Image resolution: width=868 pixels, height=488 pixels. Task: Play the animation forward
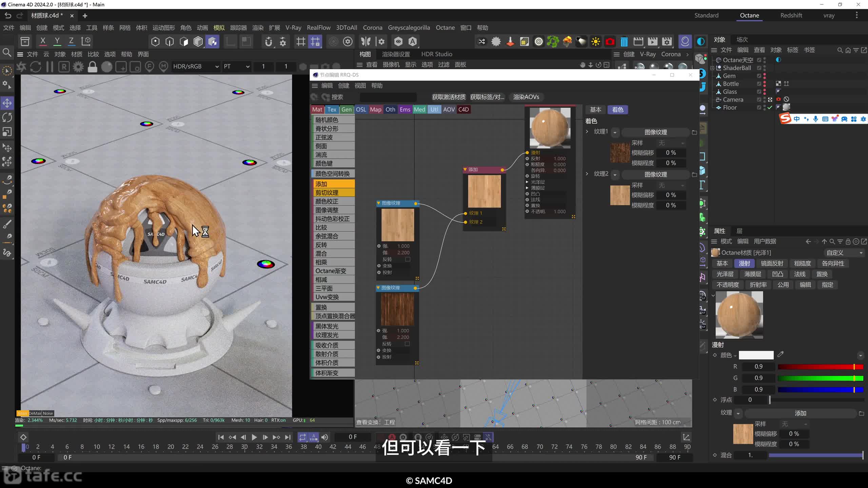tap(254, 437)
